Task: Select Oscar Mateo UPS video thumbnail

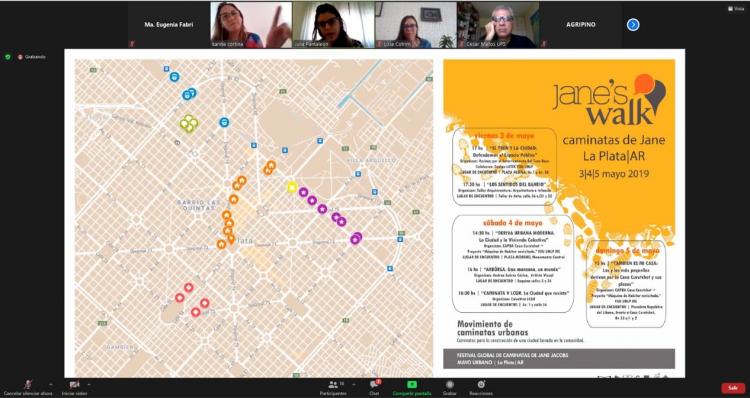Action: click(x=498, y=24)
